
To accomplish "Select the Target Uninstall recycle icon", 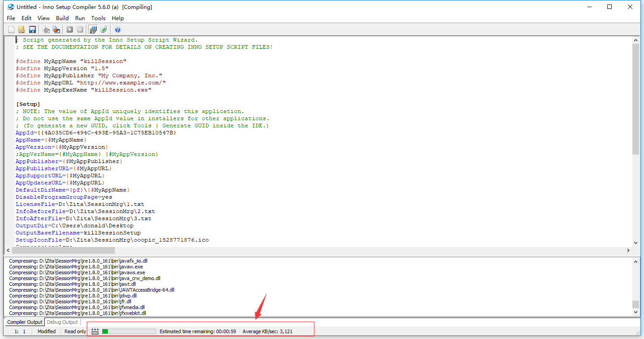I will [103, 29].
